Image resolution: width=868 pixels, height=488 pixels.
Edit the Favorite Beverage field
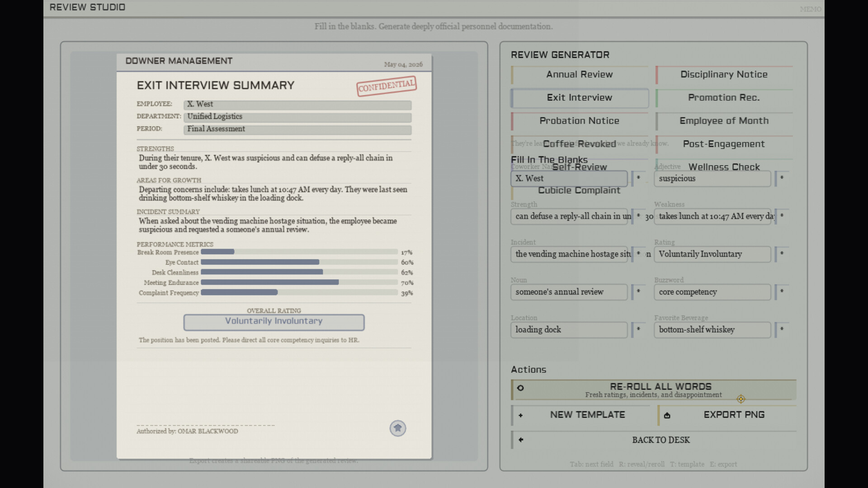(x=712, y=330)
